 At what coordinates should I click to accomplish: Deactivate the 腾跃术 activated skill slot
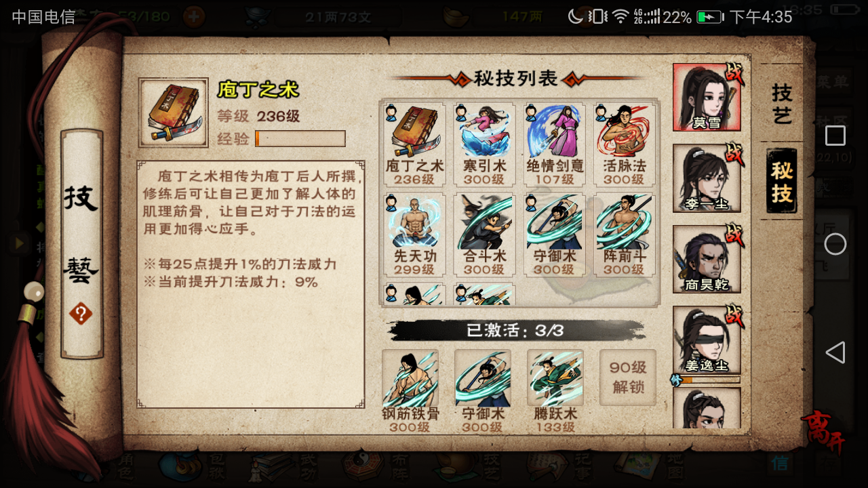coord(555,390)
